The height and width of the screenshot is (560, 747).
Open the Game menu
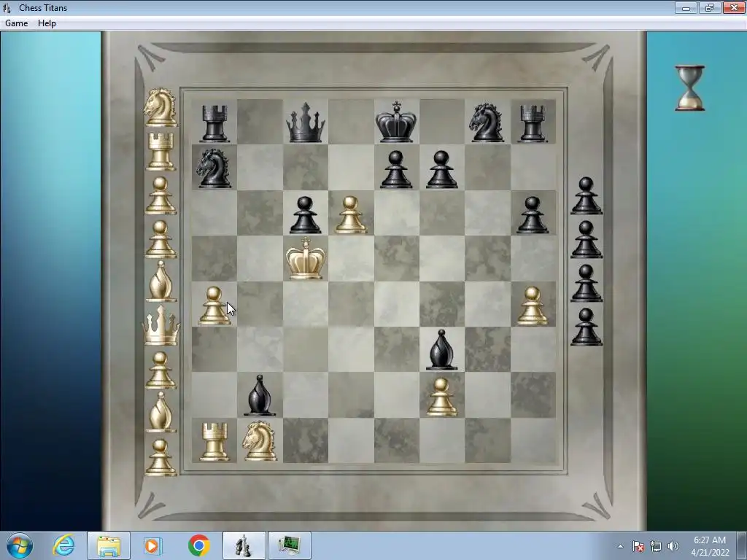pyautogui.click(x=16, y=23)
